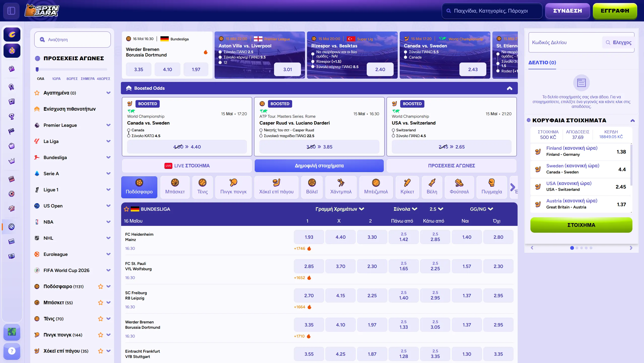The width and height of the screenshot is (644, 363).
Task: Click the Spinbara logo
Action: tap(42, 11)
